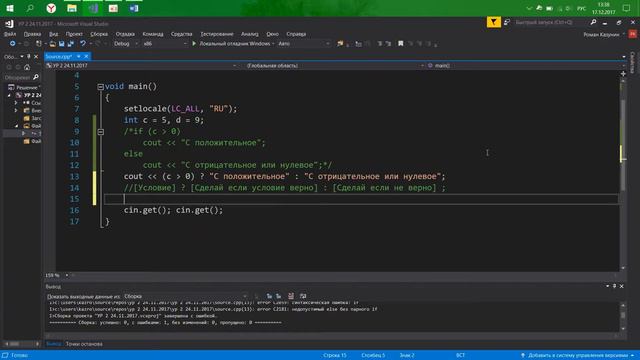This screenshot has height=360, width=640.
Task: Click the error C2181 line in output
Action: coord(213,309)
